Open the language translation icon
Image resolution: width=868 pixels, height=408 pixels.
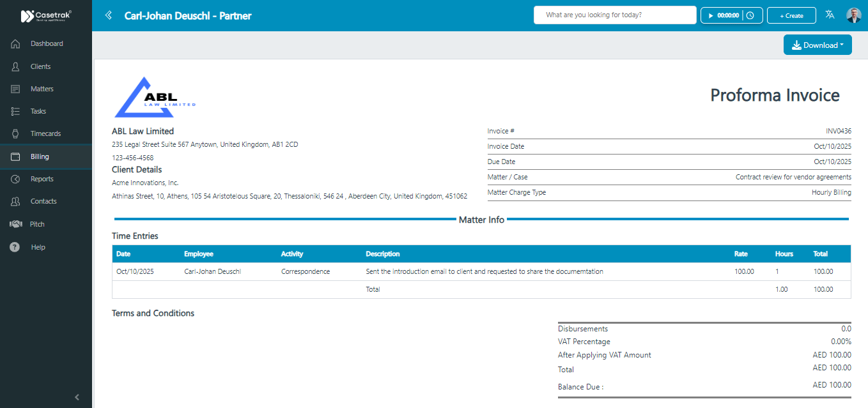coord(830,15)
